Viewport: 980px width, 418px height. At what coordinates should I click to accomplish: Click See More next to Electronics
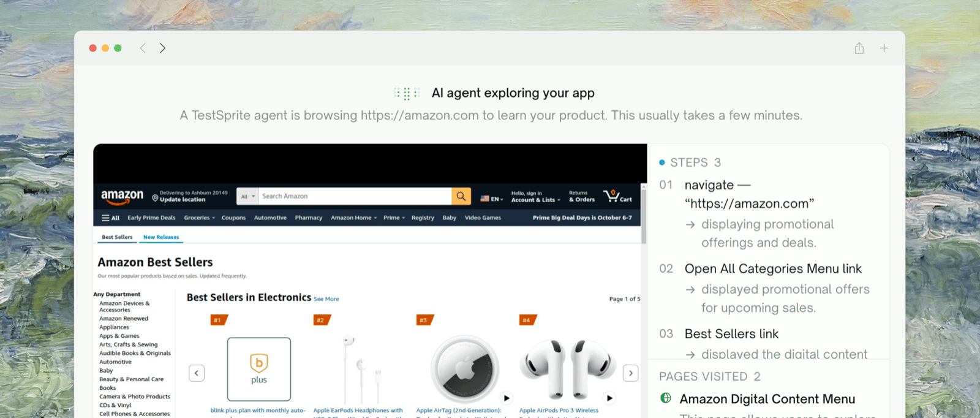coord(326,299)
